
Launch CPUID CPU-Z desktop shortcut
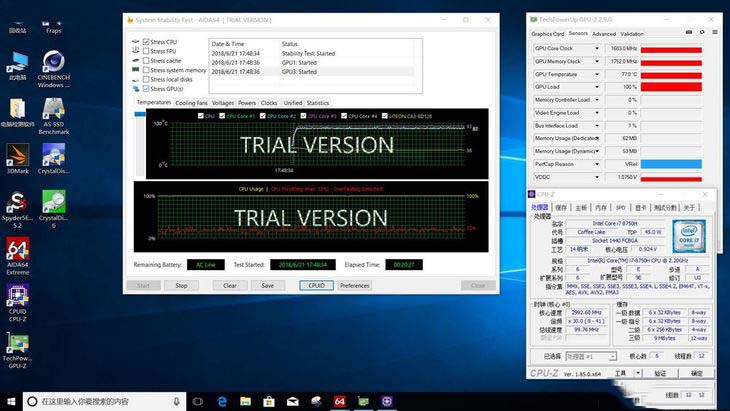(18, 303)
